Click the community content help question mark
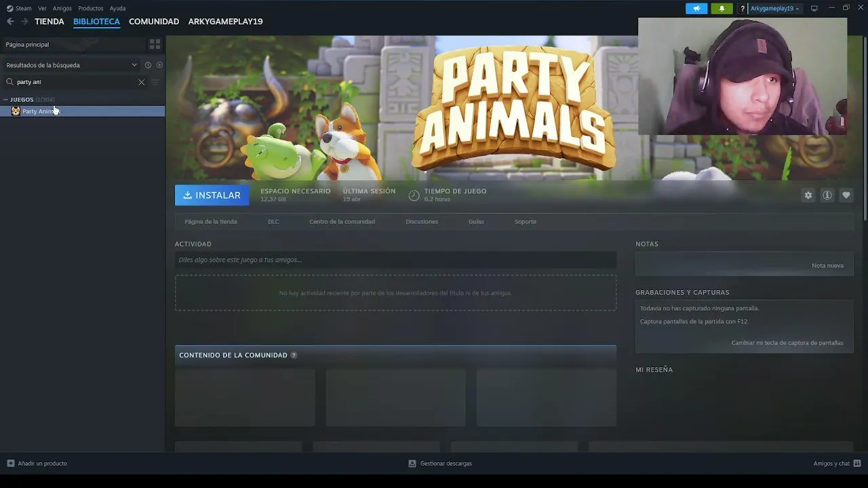This screenshot has height=488, width=868. click(294, 355)
